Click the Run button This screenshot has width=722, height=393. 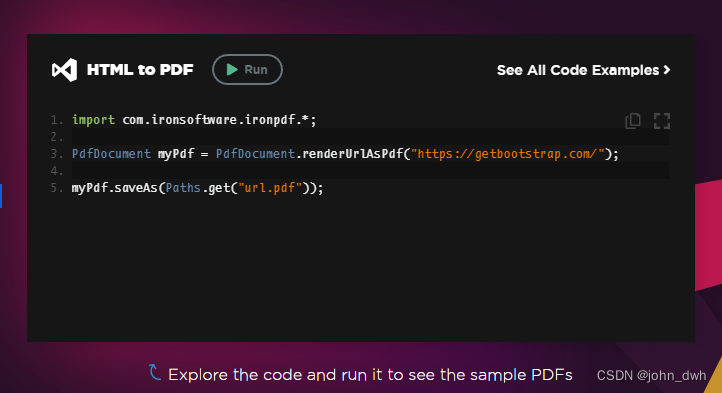click(x=247, y=70)
